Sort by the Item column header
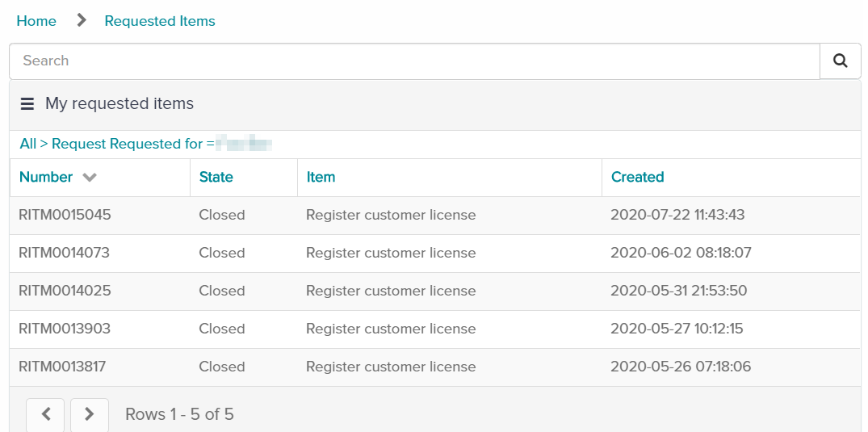The height and width of the screenshot is (432, 868). tap(321, 177)
